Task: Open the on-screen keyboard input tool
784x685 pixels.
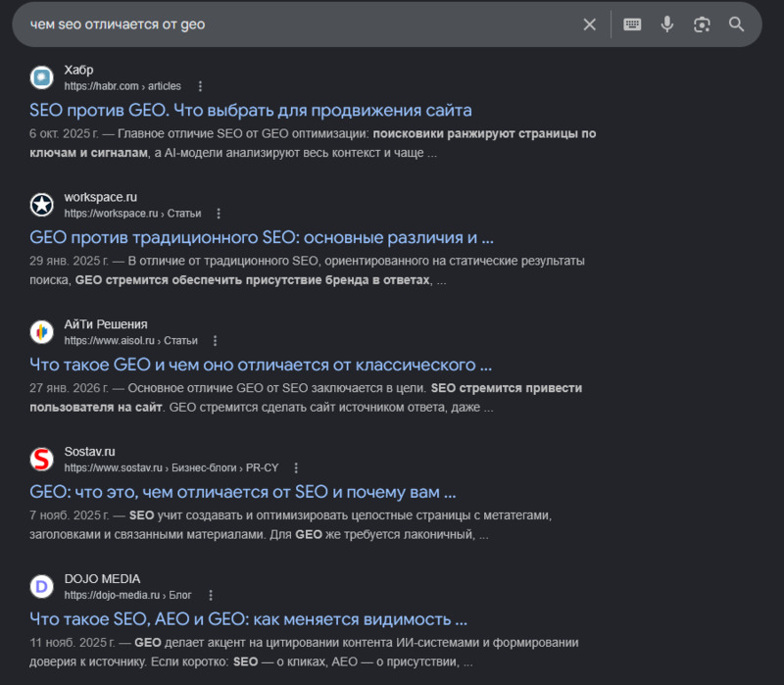Action: pos(632,24)
